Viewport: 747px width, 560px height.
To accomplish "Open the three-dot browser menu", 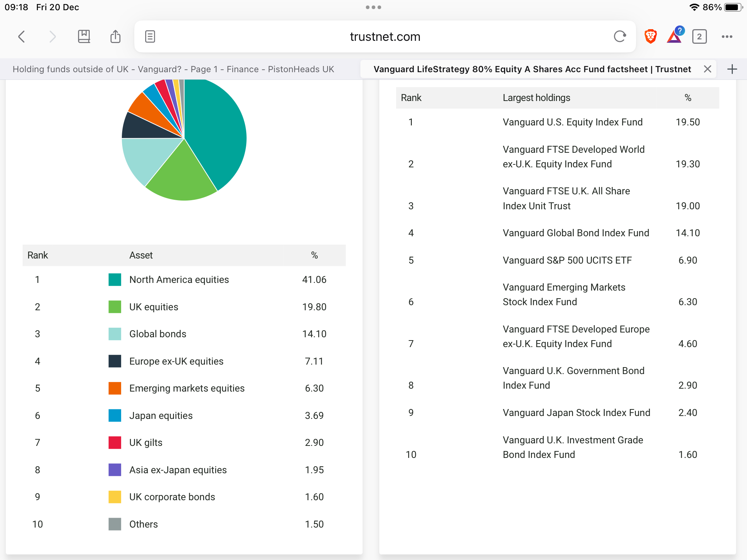I will coord(727,36).
